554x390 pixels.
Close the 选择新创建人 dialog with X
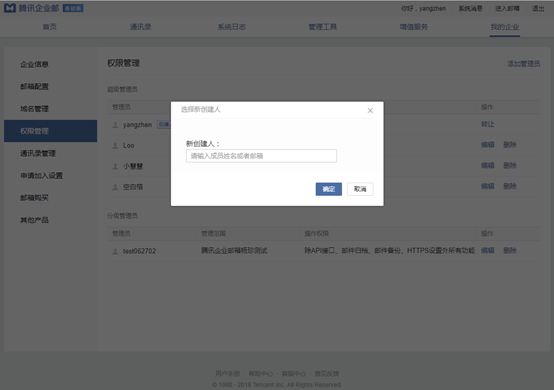pyautogui.click(x=370, y=111)
